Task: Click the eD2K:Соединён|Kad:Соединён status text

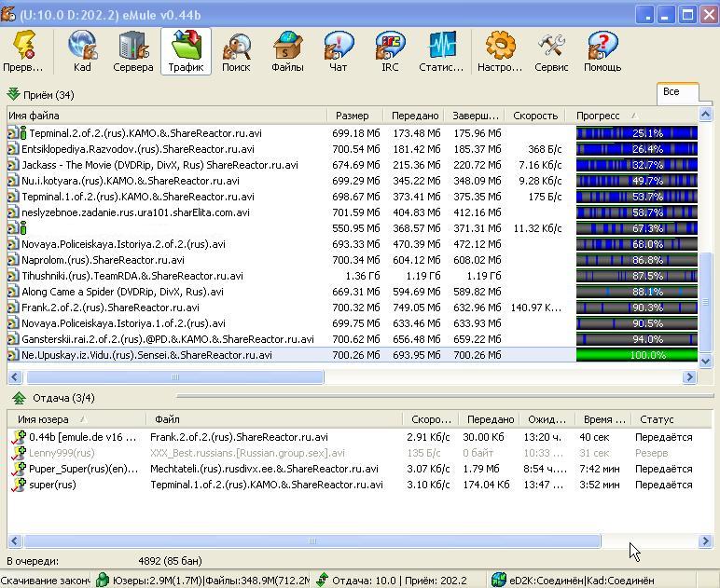Action: pyautogui.click(x=582, y=581)
